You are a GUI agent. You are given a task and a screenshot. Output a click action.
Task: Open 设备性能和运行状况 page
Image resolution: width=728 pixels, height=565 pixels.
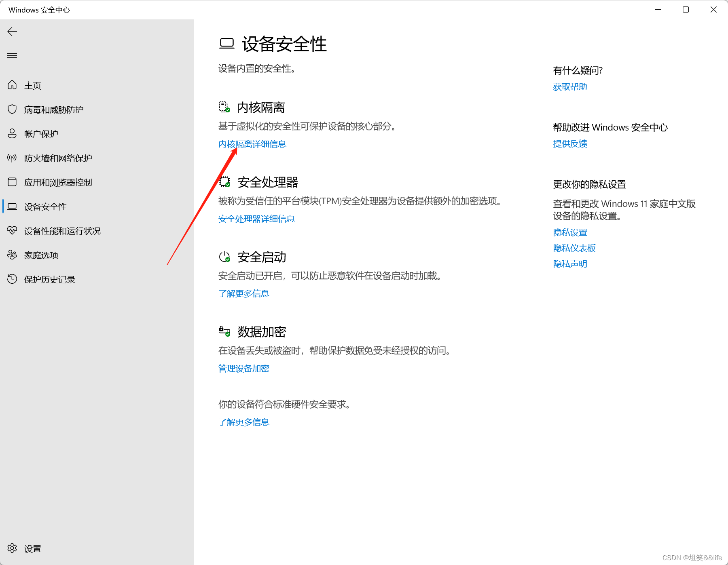point(97,231)
